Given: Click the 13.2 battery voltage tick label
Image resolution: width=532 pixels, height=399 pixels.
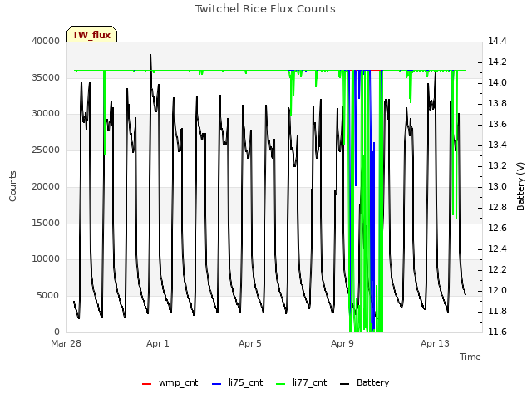Looking at the screenshot, I should (497, 165).
